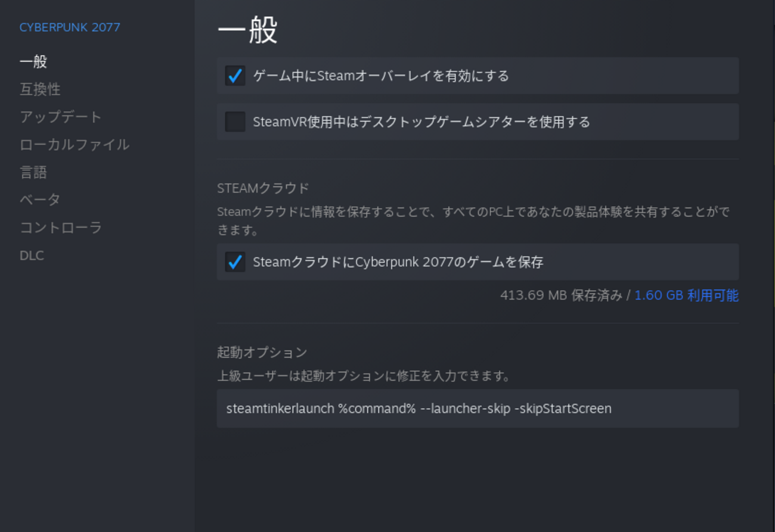Select the 言語 sidebar item
The width and height of the screenshot is (775, 532).
(33, 172)
